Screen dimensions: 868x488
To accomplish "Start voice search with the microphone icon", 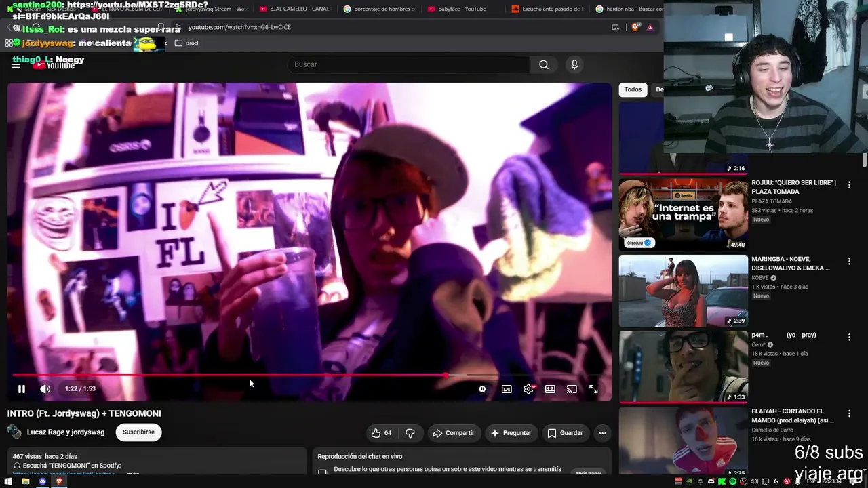I will (x=574, y=64).
